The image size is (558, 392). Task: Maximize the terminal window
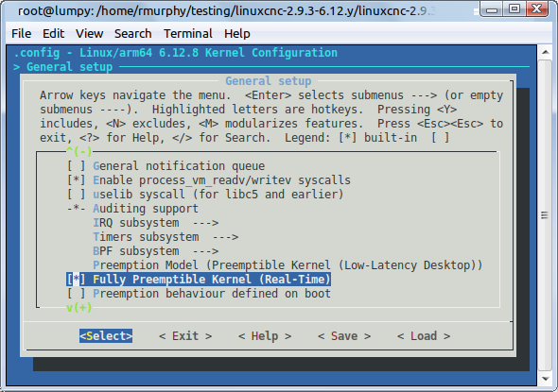coord(514,9)
